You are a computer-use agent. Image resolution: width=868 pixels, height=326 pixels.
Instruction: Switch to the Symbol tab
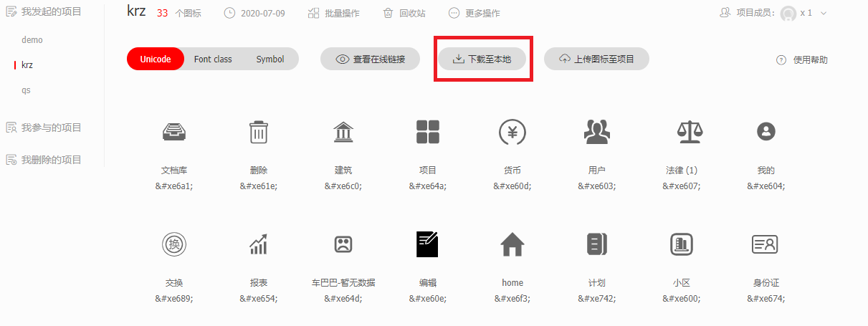pyautogui.click(x=270, y=59)
